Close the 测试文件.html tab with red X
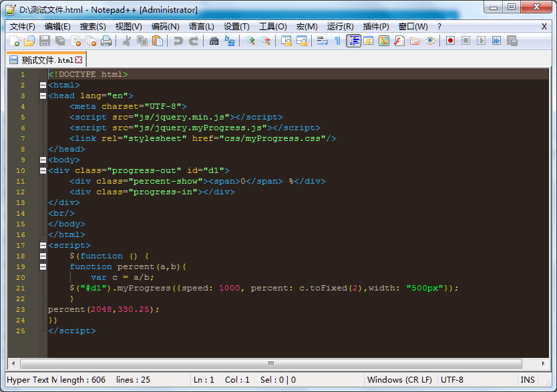Screen dimensions: 557x392 [x=79, y=60]
